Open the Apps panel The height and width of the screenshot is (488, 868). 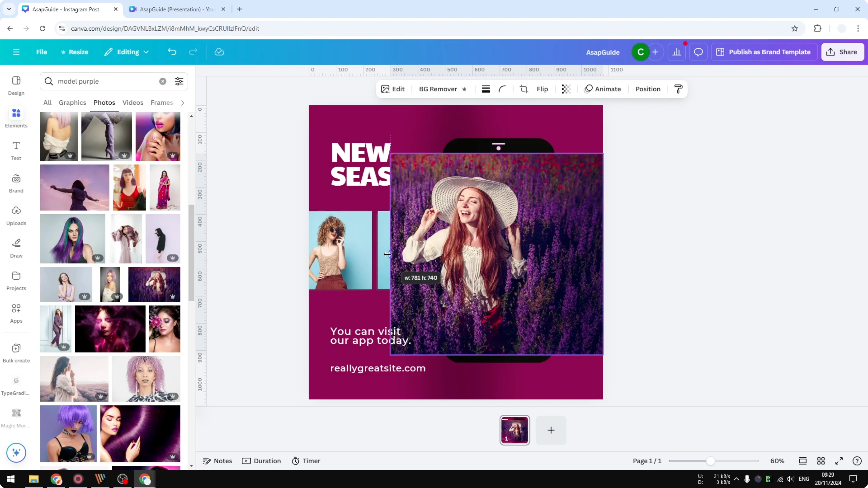tap(16, 313)
